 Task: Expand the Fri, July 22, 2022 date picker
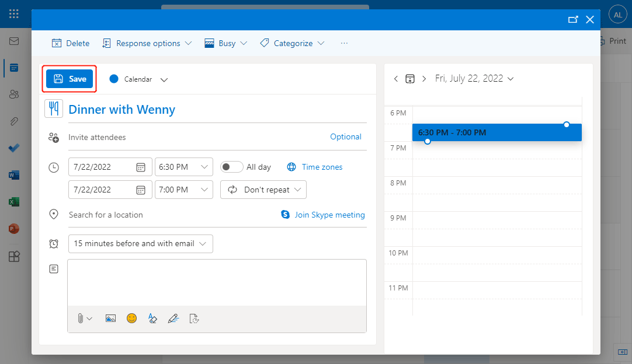tap(474, 79)
